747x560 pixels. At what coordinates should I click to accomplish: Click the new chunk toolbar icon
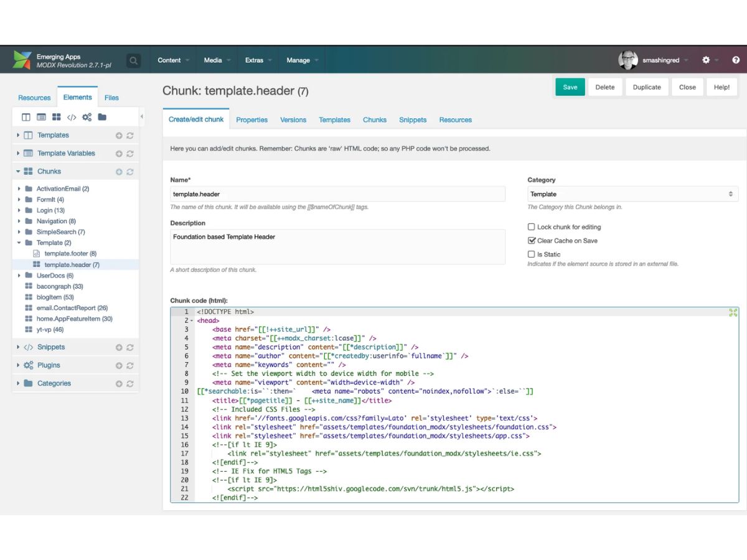[x=56, y=117]
